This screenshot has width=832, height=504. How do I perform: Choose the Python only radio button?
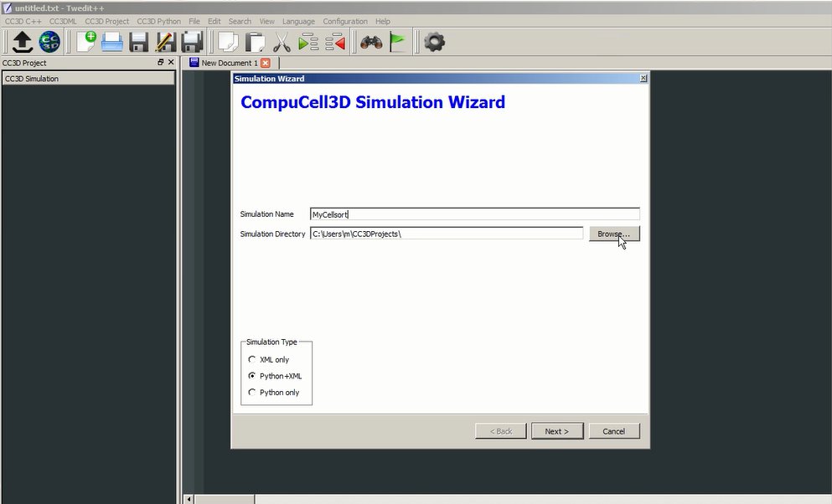[252, 393]
